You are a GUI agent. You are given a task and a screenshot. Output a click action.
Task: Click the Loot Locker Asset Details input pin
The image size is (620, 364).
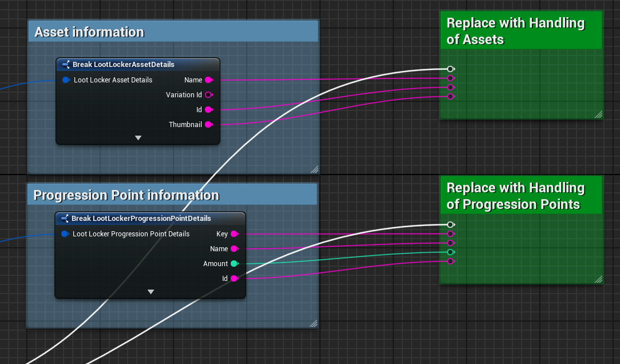[x=66, y=80]
